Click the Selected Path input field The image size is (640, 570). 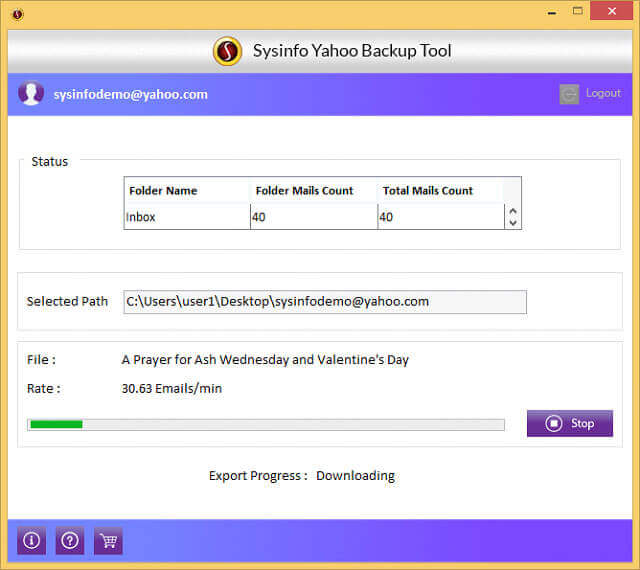(x=325, y=302)
